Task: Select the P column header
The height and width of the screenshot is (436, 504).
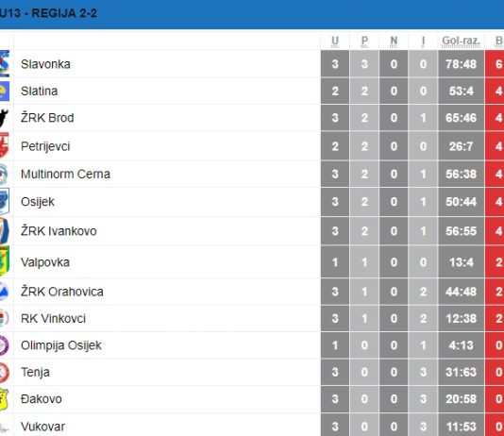Action: pos(364,41)
